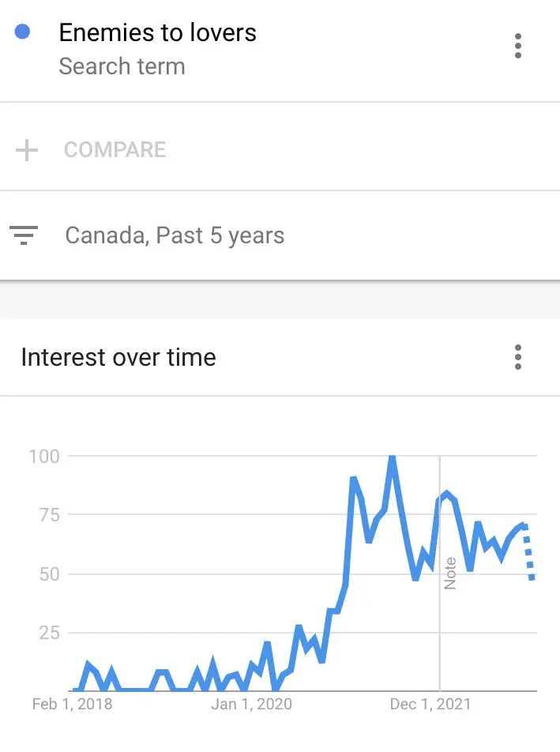Click the 75 y-axis label
560x752 pixels.
click(x=50, y=515)
